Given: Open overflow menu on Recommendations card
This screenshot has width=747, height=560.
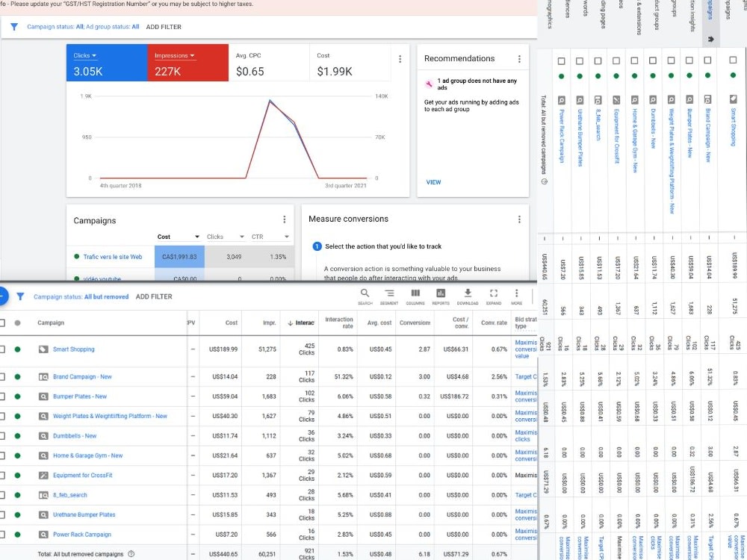Looking at the screenshot, I should [x=519, y=58].
